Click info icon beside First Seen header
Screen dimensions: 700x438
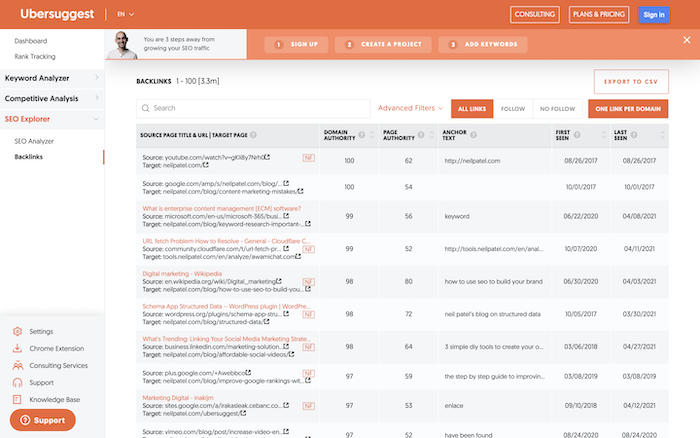coord(577,135)
